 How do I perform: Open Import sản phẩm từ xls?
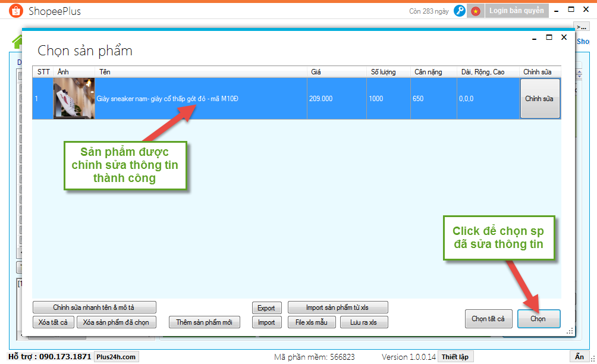coord(338,307)
